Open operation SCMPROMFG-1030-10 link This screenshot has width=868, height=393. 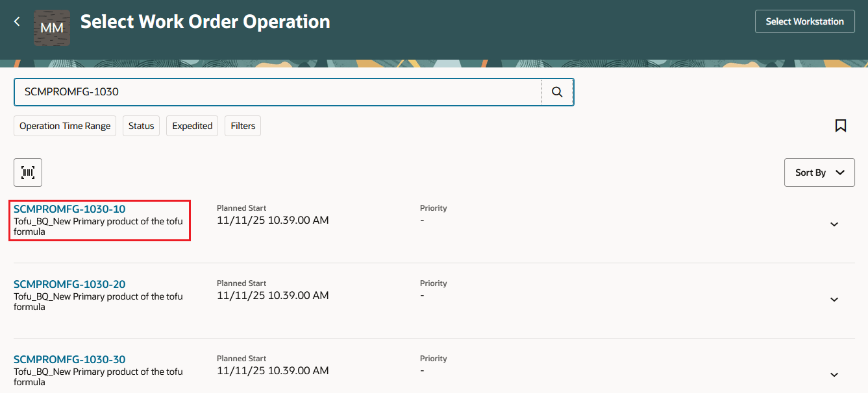point(69,208)
